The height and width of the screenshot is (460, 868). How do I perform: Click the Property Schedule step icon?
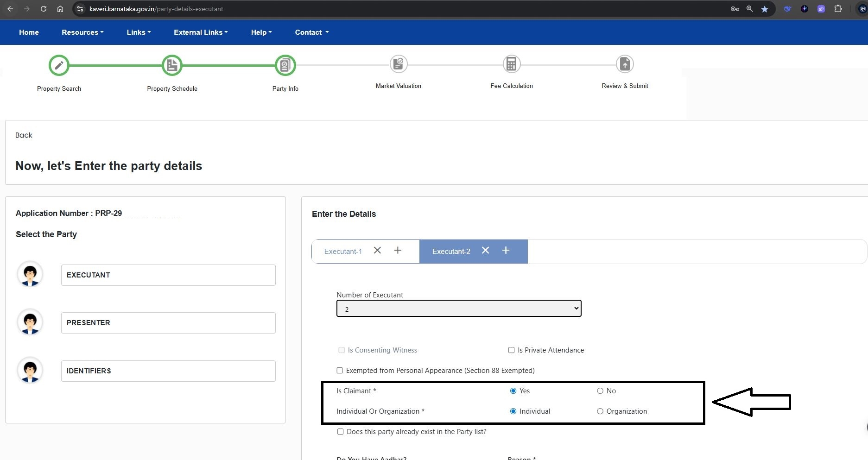coord(172,65)
